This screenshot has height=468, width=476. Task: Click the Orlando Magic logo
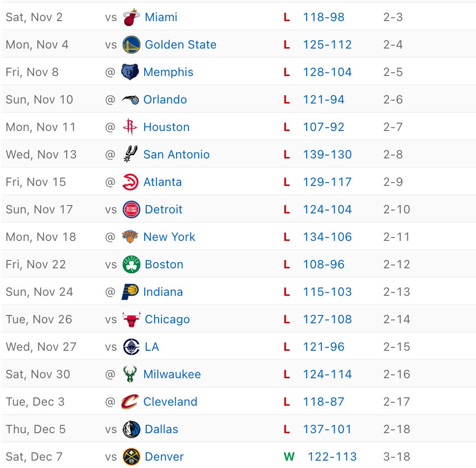tap(130, 100)
